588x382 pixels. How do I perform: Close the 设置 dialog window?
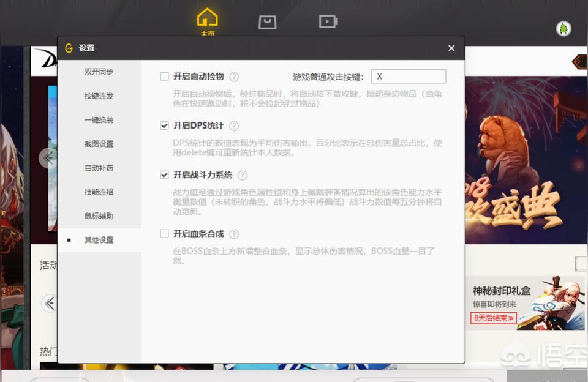[x=451, y=48]
